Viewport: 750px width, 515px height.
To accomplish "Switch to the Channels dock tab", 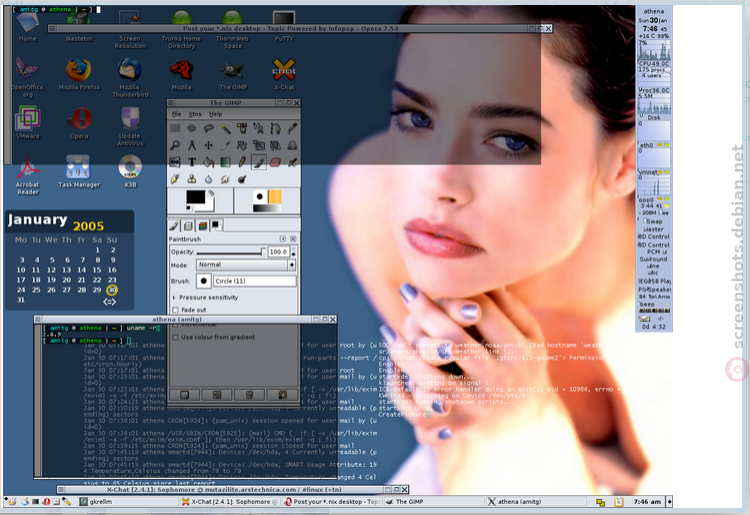I will (x=203, y=226).
